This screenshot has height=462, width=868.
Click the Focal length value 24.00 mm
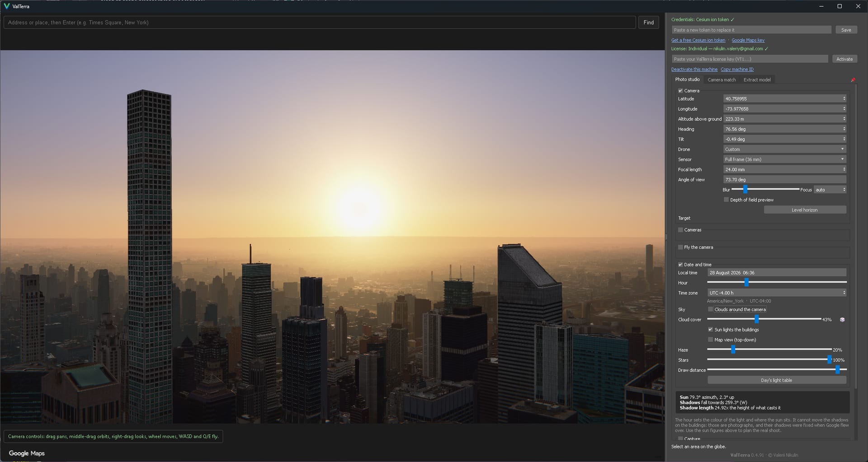click(735, 170)
